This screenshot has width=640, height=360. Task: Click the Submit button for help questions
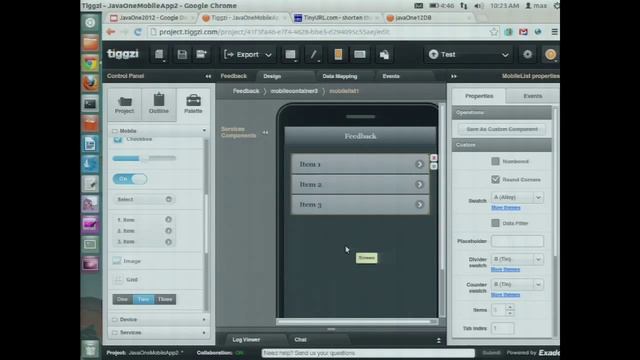[x=491, y=353]
